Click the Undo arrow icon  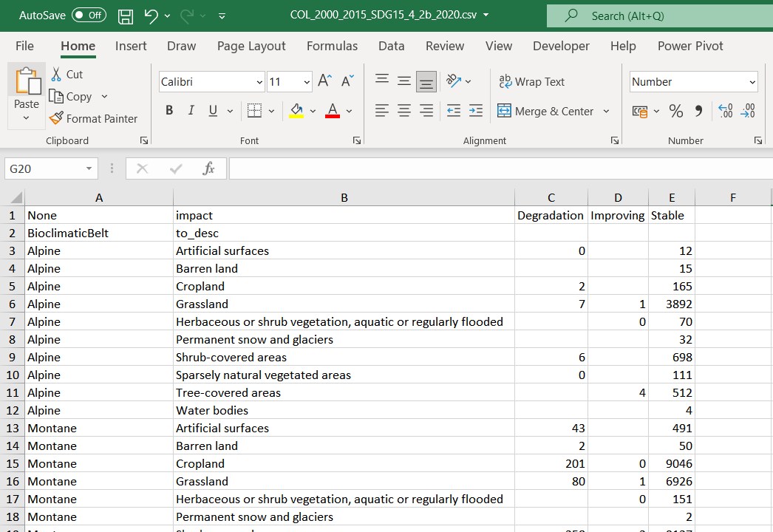151,16
